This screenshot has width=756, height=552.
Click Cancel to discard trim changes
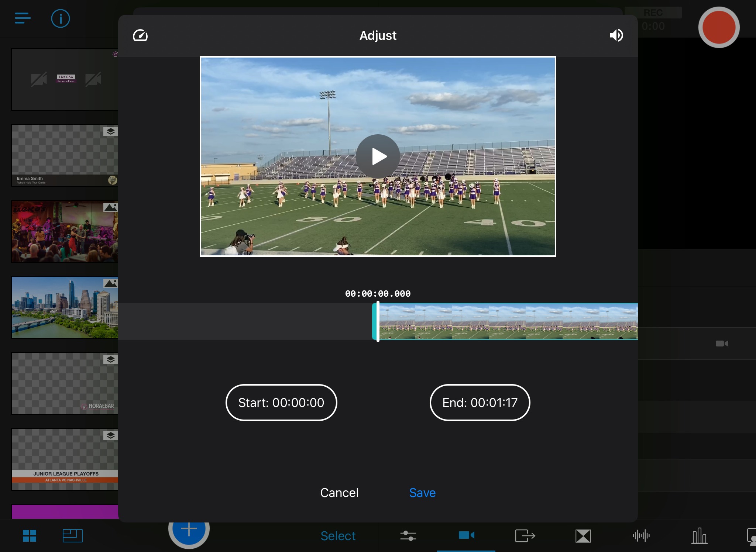click(339, 493)
